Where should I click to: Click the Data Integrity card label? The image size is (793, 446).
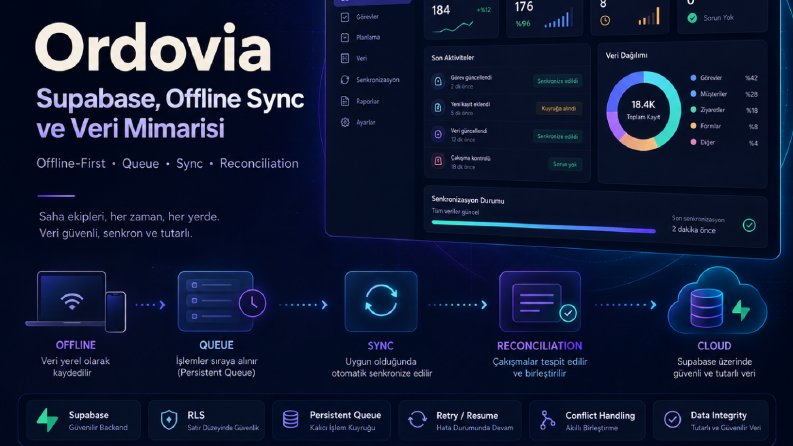point(719,415)
